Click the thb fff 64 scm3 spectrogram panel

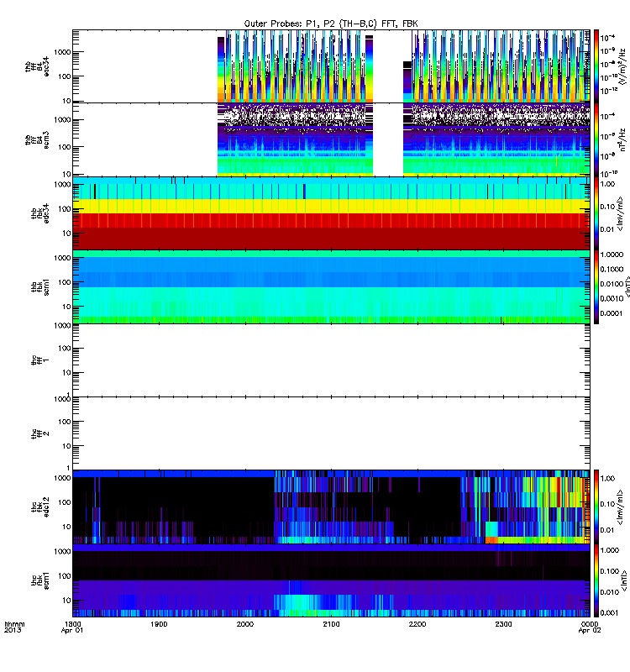pyautogui.click(x=331, y=139)
